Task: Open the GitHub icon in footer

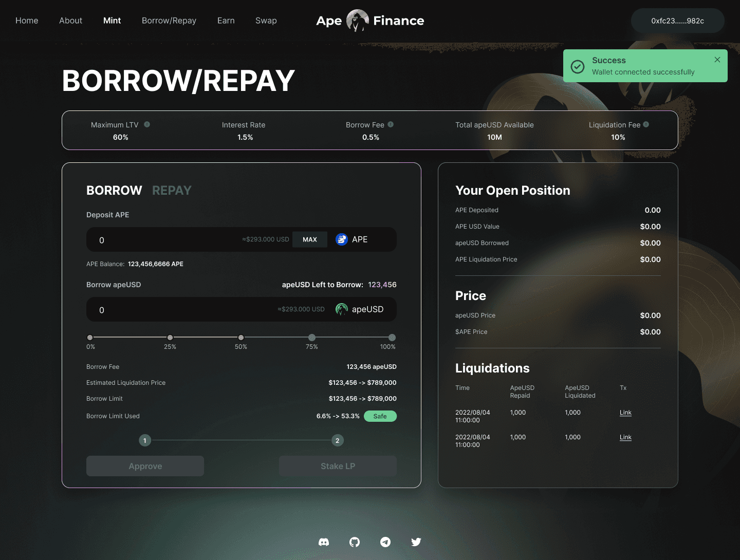Action: click(x=355, y=542)
